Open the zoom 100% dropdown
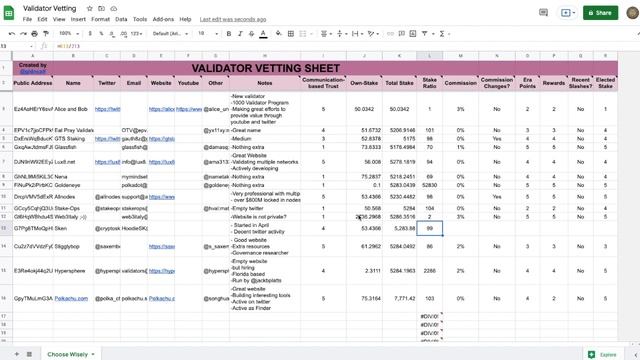The width and height of the screenshot is (640, 360). [69, 33]
